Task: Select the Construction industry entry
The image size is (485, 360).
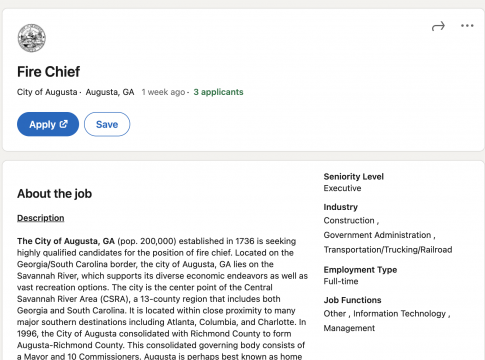Action: [x=349, y=220]
